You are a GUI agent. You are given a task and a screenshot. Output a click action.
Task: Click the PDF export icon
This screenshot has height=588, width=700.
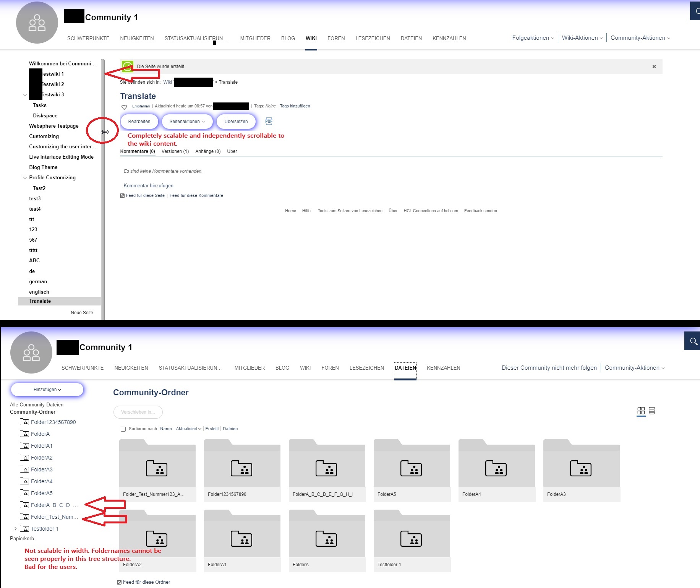coord(269,121)
